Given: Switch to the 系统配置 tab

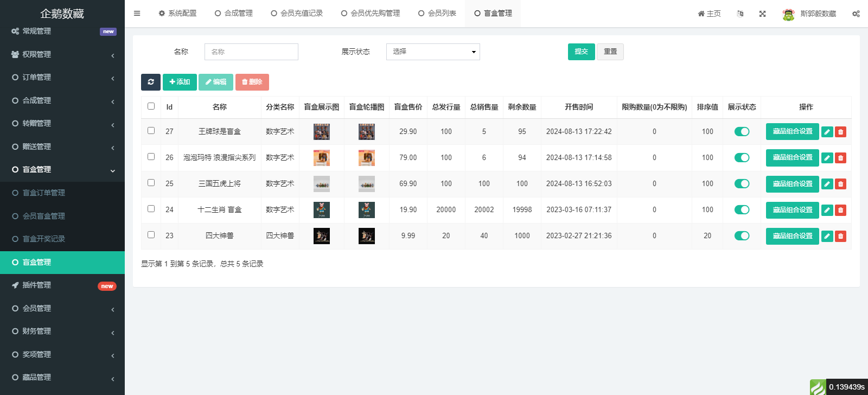Looking at the screenshot, I should tap(177, 14).
